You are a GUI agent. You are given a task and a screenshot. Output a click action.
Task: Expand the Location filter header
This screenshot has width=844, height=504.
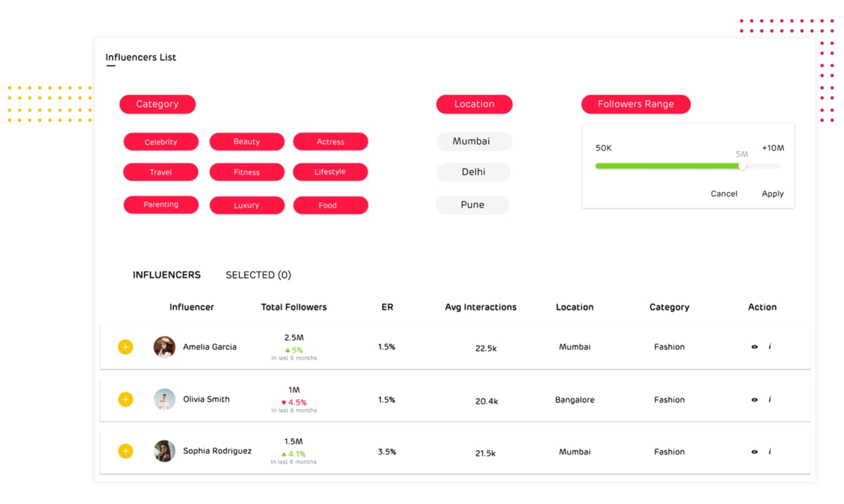point(474,104)
